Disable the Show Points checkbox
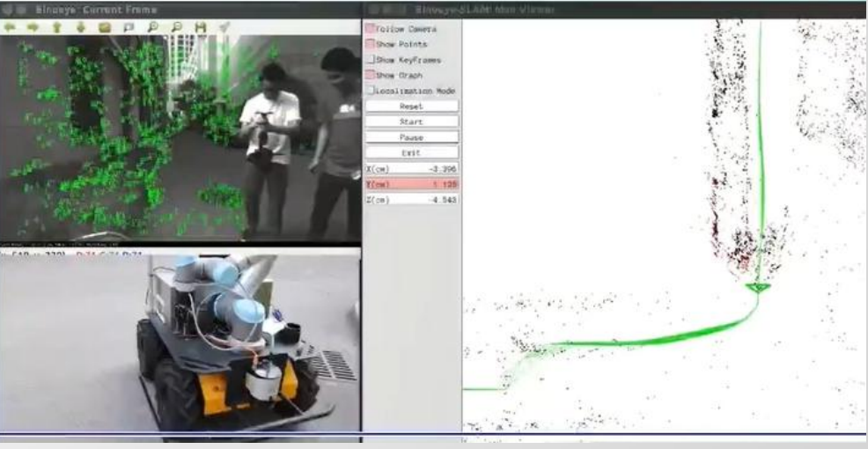The width and height of the screenshot is (868, 449). (371, 44)
